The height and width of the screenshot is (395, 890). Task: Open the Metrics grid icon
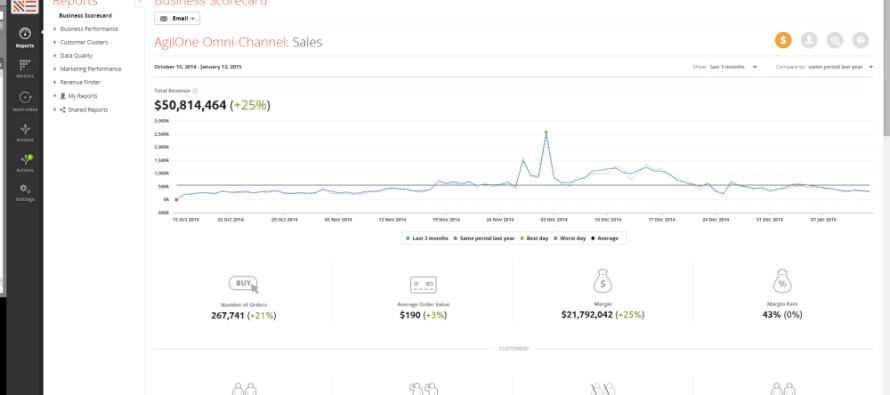[24, 68]
